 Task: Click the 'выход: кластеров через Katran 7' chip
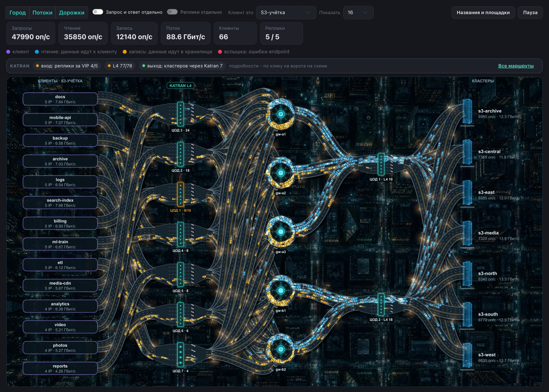(x=182, y=66)
